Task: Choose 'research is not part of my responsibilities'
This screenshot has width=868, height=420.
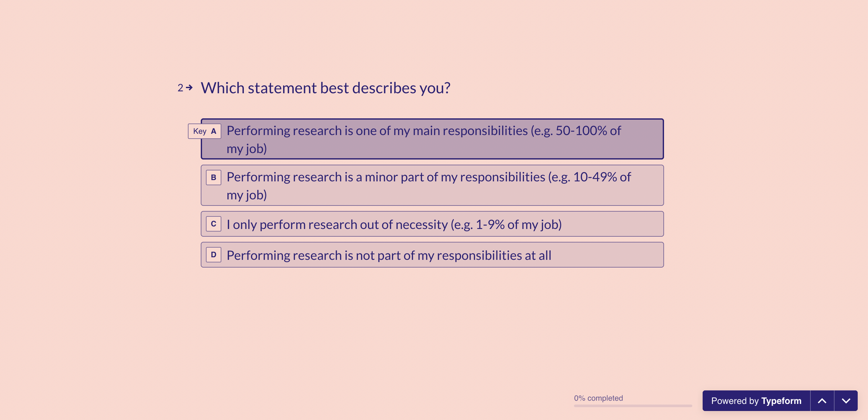Action: coord(432,255)
